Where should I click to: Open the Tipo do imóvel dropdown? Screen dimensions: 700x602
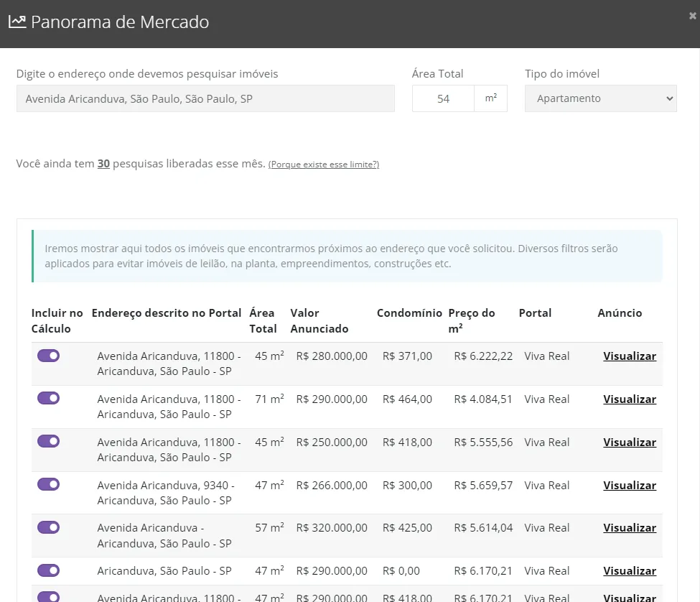pyautogui.click(x=600, y=98)
